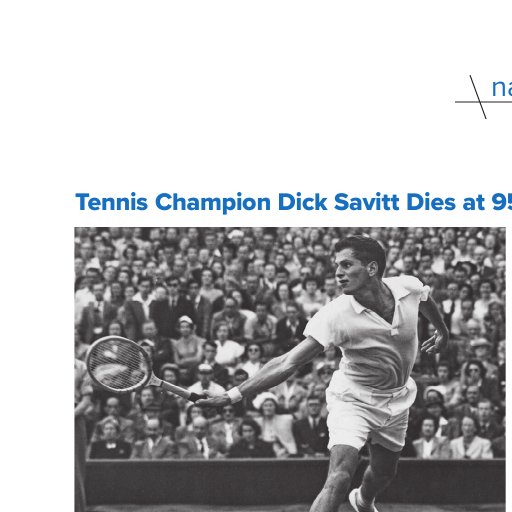The width and height of the screenshot is (512, 512).
Task: Click the blue 'na' logo text
Action: tap(502, 88)
